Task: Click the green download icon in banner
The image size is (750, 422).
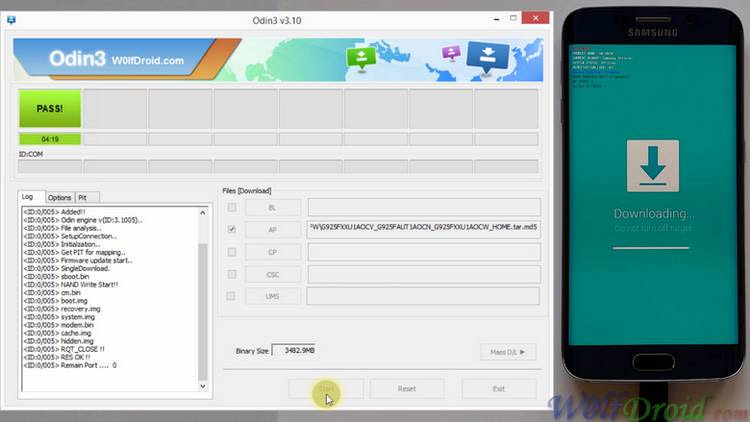Action: click(361, 59)
